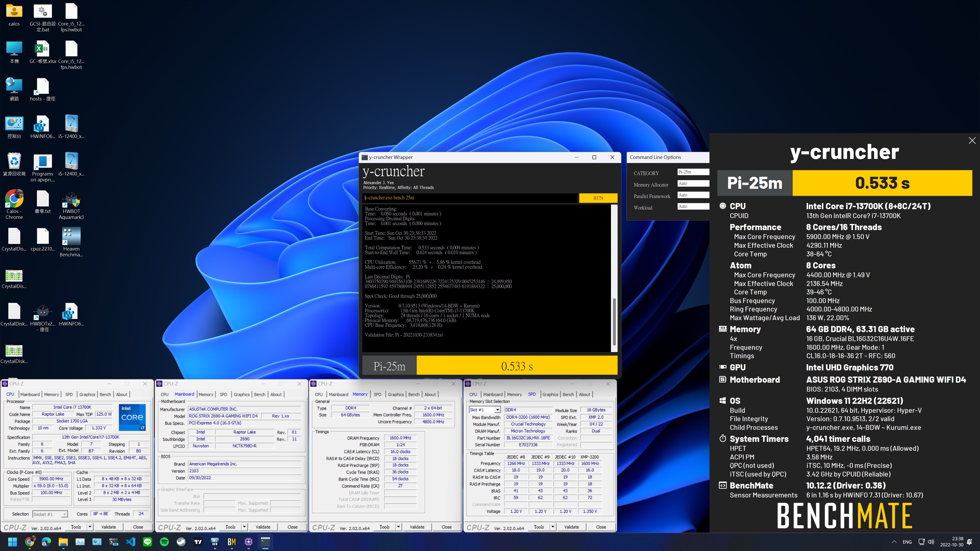Open the Workload Auto field
980x551 pixels.
(x=693, y=206)
